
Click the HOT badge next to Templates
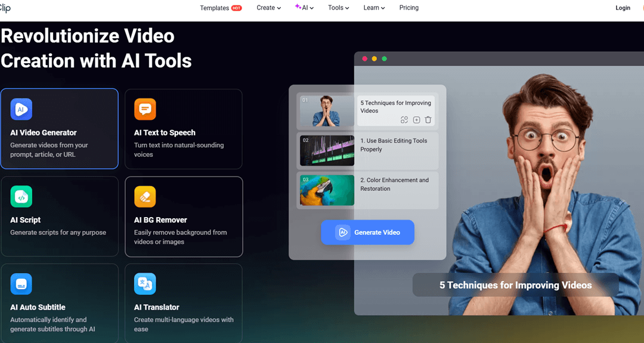point(237,8)
